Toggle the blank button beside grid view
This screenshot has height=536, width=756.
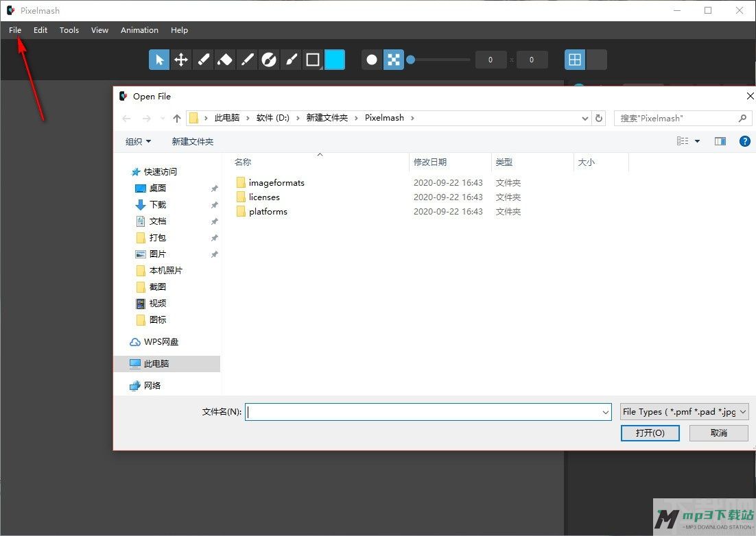(x=596, y=60)
